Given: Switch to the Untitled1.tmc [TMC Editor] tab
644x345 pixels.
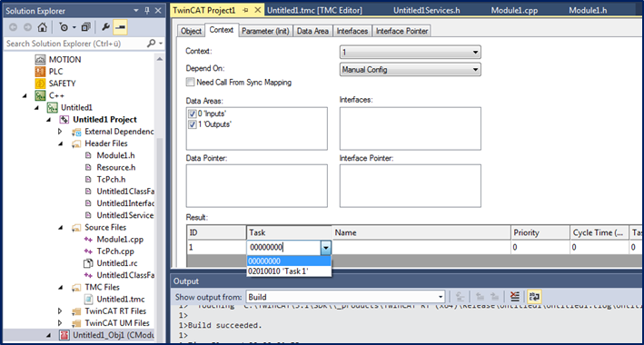Looking at the screenshot, I should pos(314,11).
